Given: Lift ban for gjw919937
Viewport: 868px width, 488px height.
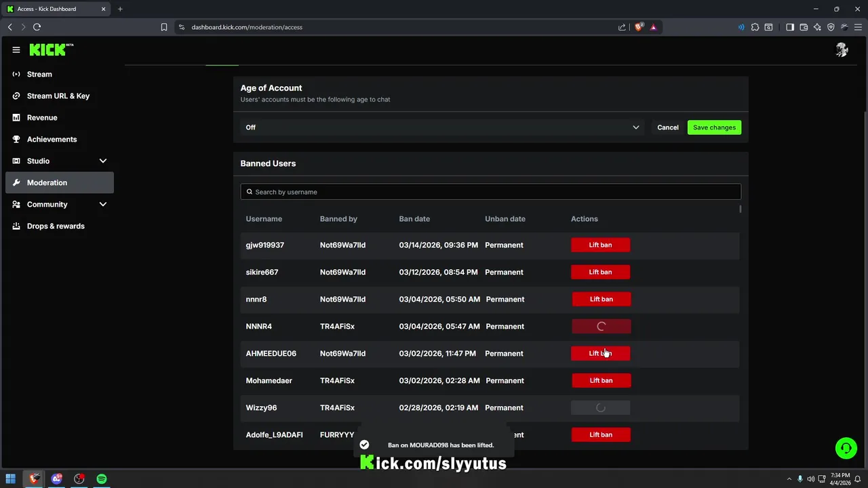Looking at the screenshot, I should coord(600,245).
